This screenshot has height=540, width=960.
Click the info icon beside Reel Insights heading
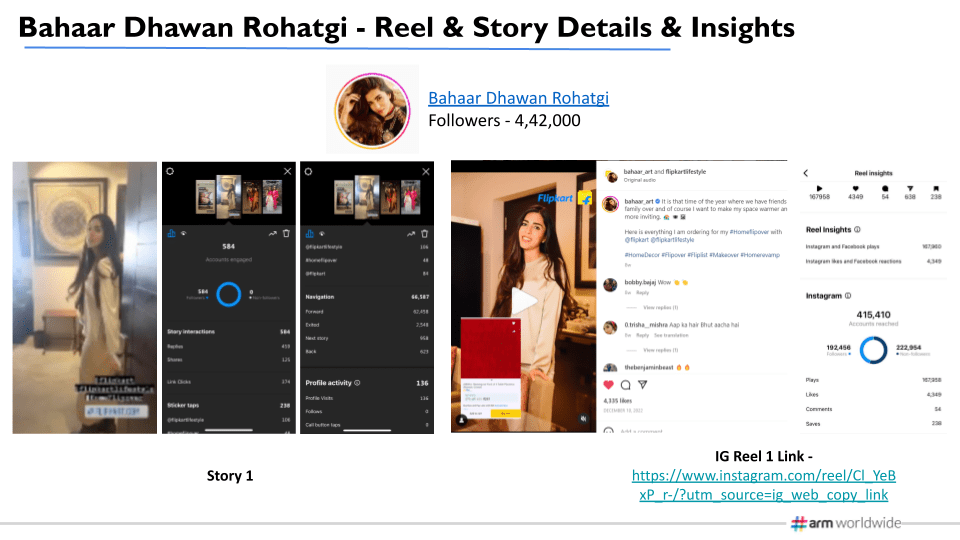coord(856,229)
